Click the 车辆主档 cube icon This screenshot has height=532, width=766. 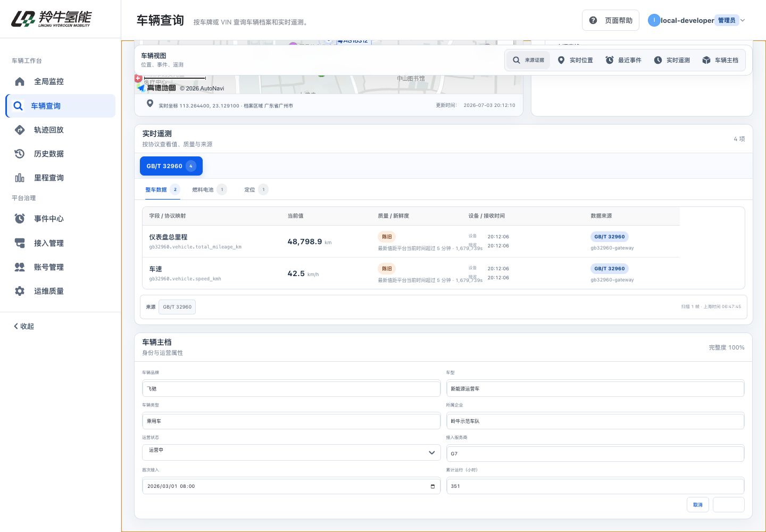click(706, 60)
